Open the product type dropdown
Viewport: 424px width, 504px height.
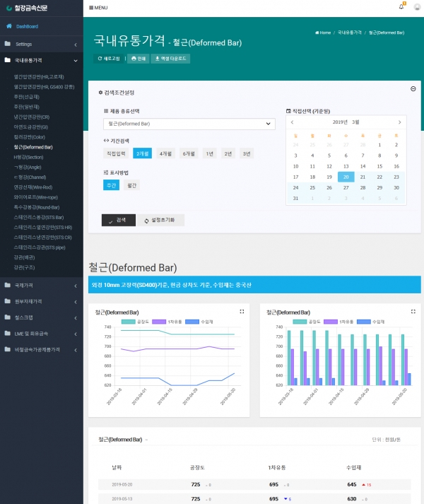[189, 124]
